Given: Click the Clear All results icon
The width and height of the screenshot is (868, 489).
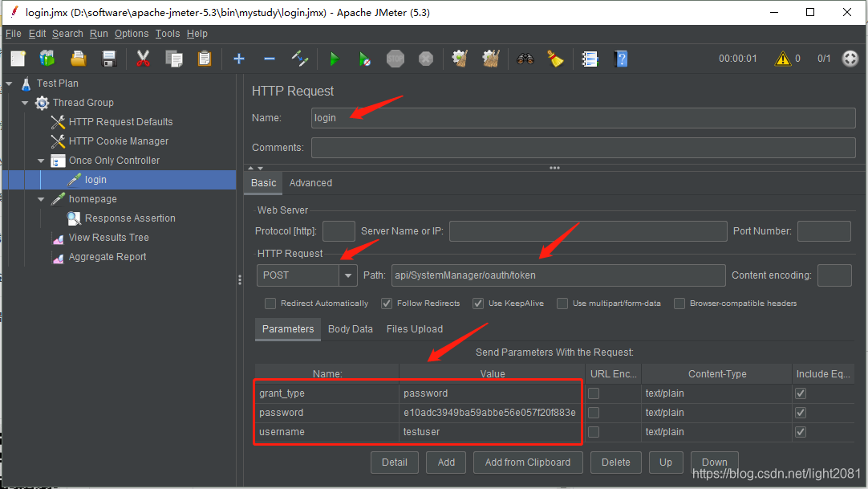Looking at the screenshot, I should (x=490, y=59).
